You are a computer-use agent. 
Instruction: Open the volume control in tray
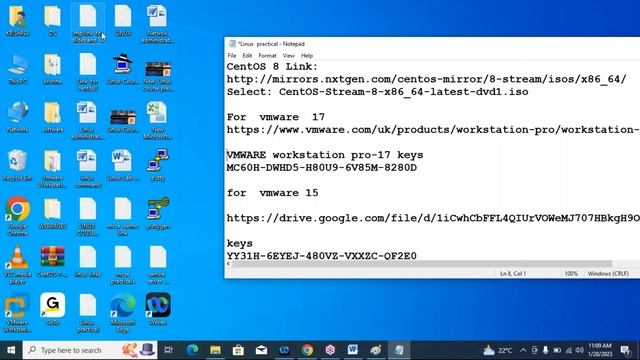pyautogui.click(x=580, y=350)
